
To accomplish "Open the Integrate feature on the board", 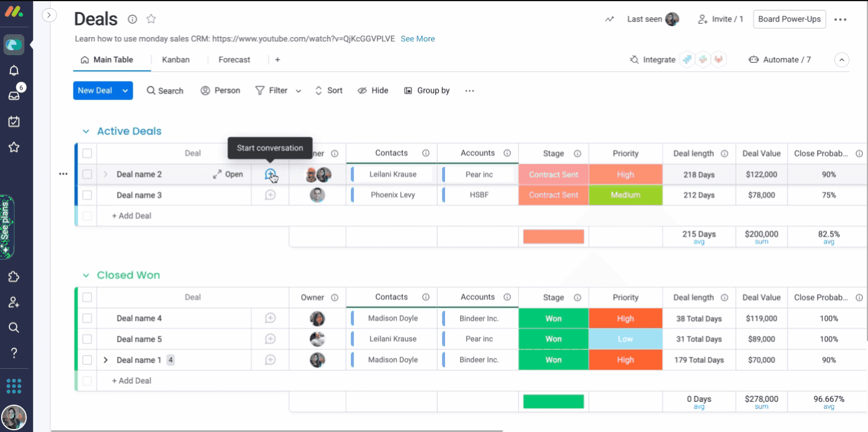I will (658, 59).
